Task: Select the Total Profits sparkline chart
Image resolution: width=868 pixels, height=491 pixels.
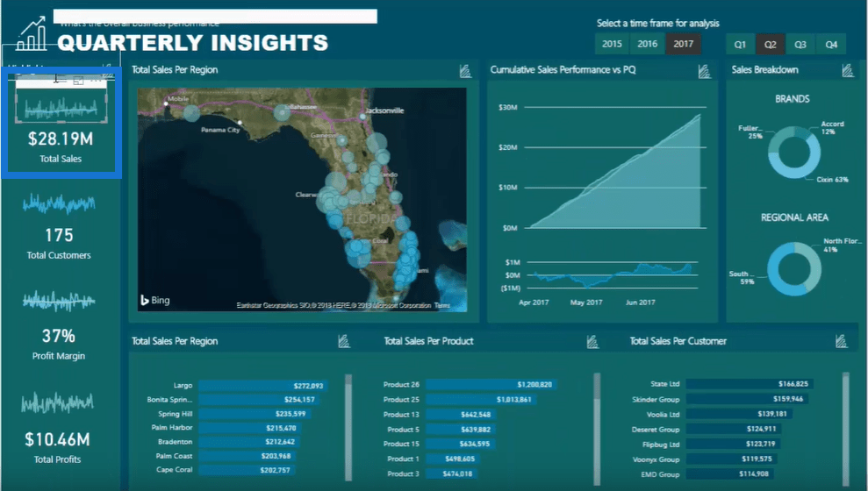Action: pos(57,402)
